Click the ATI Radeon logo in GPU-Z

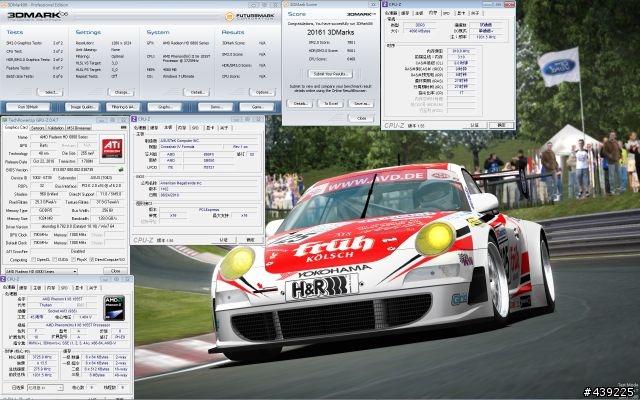(112, 148)
